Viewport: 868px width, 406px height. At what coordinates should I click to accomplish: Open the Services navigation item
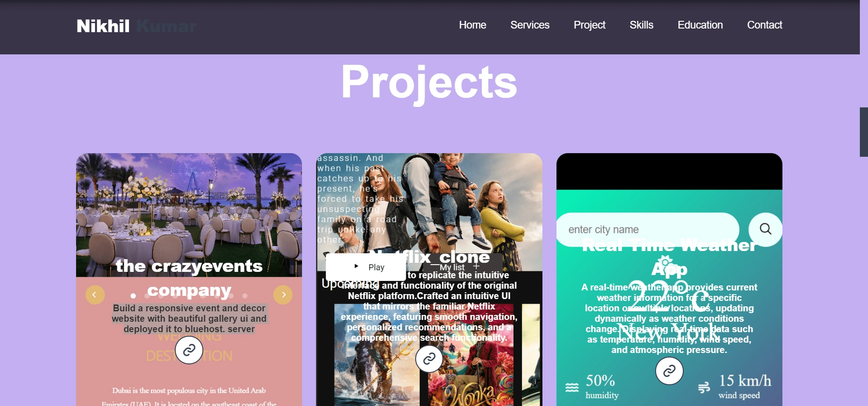click(x=530, y=25)
